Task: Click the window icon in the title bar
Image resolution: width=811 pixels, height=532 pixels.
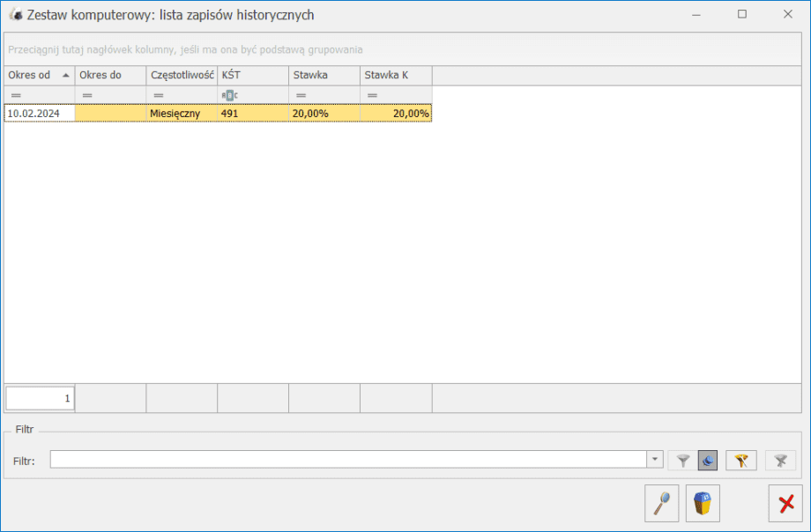Action: click(16, 15)
